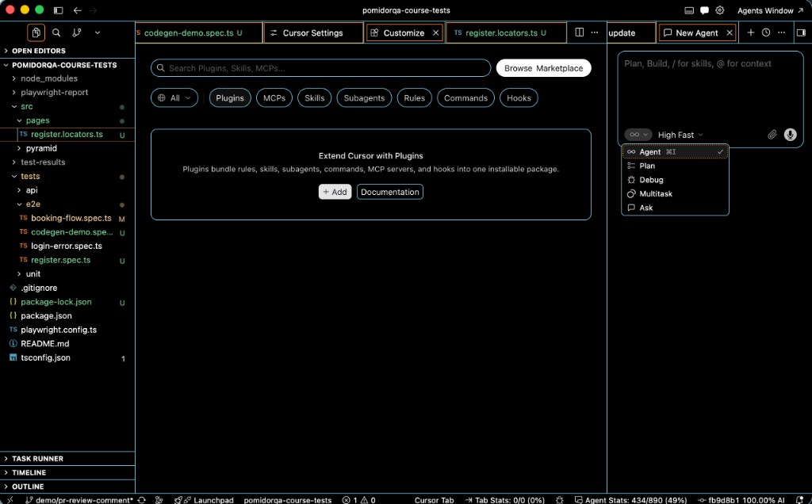This screenshot has height=504, width=812.
Task: Close the Customize tab
Action: (436, 32)
